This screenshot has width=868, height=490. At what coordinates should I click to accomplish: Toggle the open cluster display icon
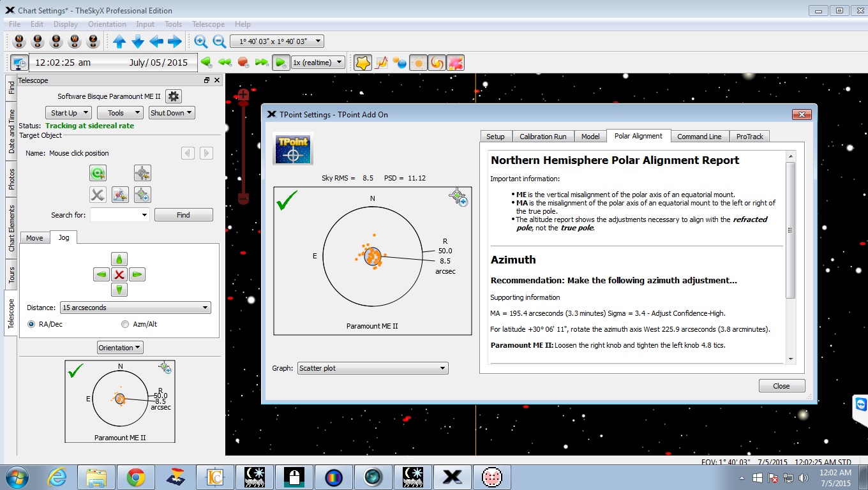(418, 63)
